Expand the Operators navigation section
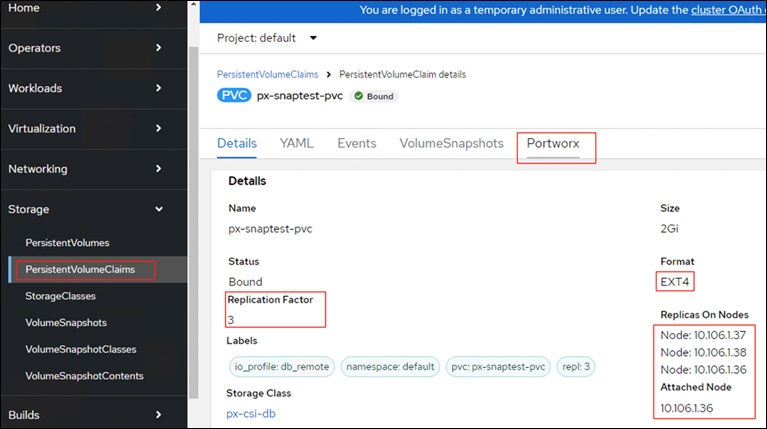 point(93,48)
